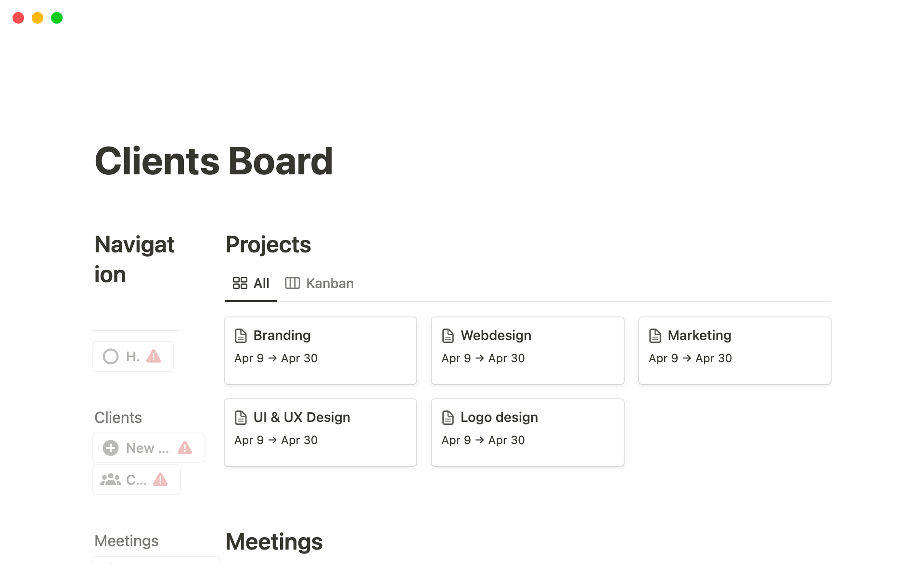The height and width of the screenshot is (578, 924).
Task: Click warning triangle on the New button
Action: tap(185, 448)
